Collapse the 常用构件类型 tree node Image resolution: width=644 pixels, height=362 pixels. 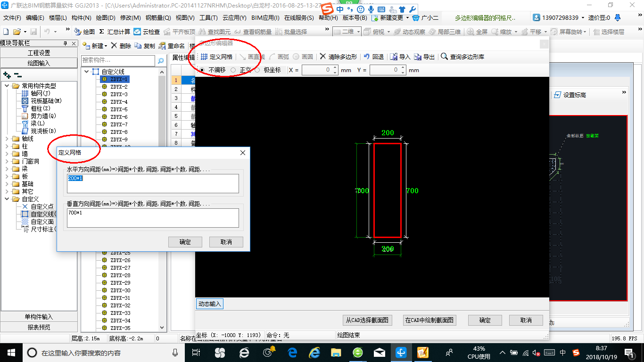pyautogui.click(x=7, y=86)
